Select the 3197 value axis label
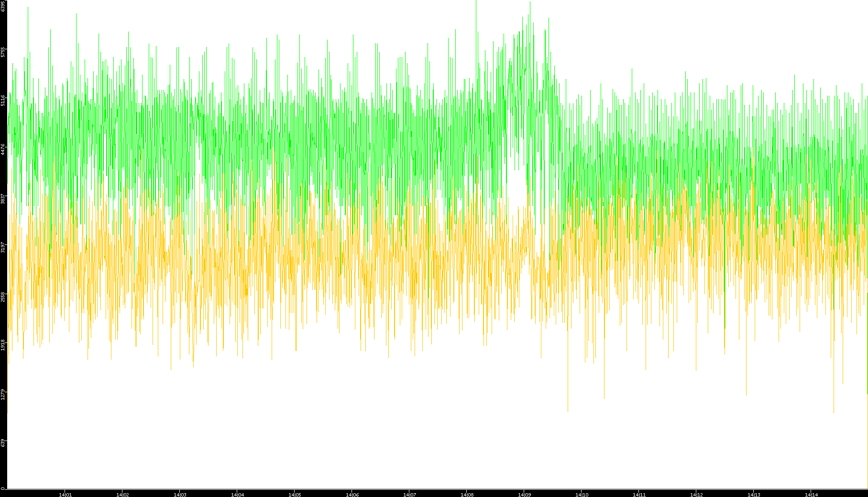The height and width of the screenshot is (497, 868). click(3, 247)
